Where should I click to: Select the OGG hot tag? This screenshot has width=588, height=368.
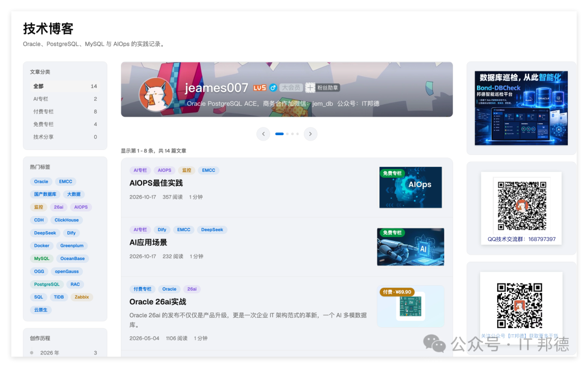click(39, 271)
